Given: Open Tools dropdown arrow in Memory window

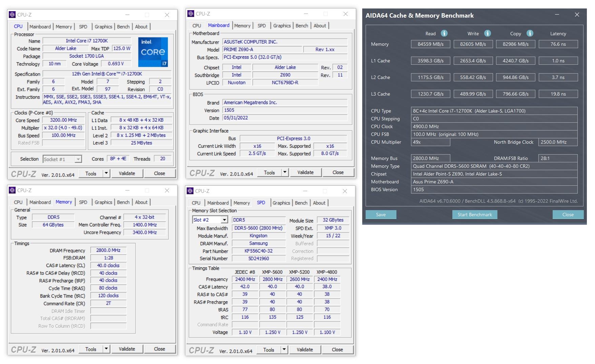Looking at the screenshot, I should click(x=106, y=349).
